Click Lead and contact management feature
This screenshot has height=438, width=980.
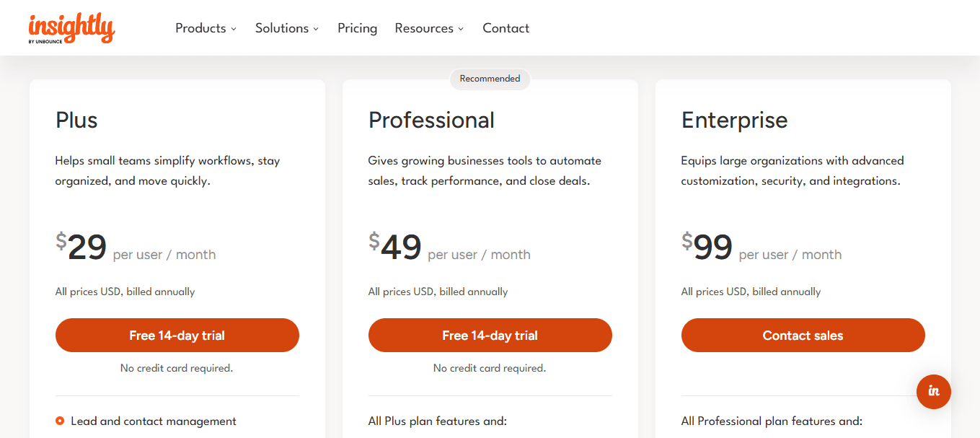click(x=154, y=421)
